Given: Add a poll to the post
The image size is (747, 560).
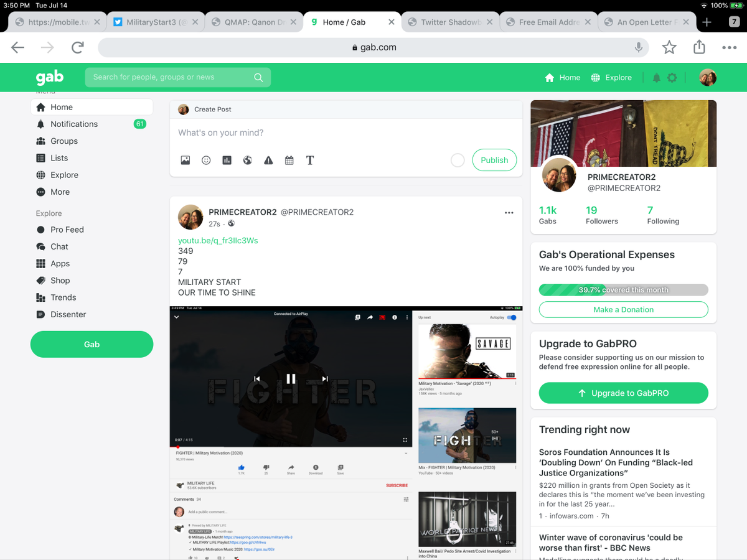Looking at the screenshot, I should coord(227,160).
